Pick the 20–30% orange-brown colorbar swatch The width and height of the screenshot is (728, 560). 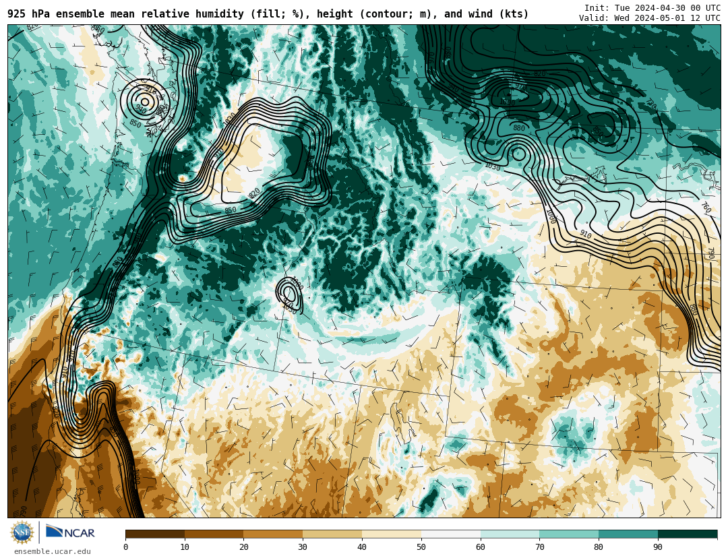coord(273,534)
